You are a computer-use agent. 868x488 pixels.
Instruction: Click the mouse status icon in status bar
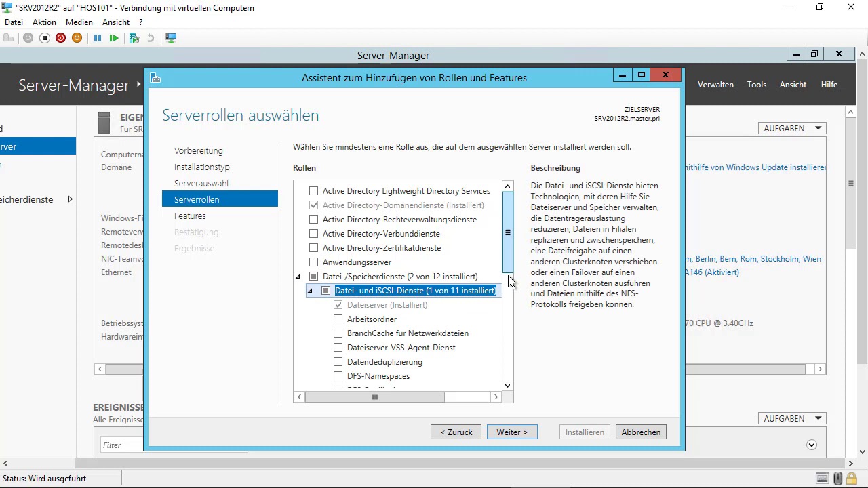(x=838, y=479)
